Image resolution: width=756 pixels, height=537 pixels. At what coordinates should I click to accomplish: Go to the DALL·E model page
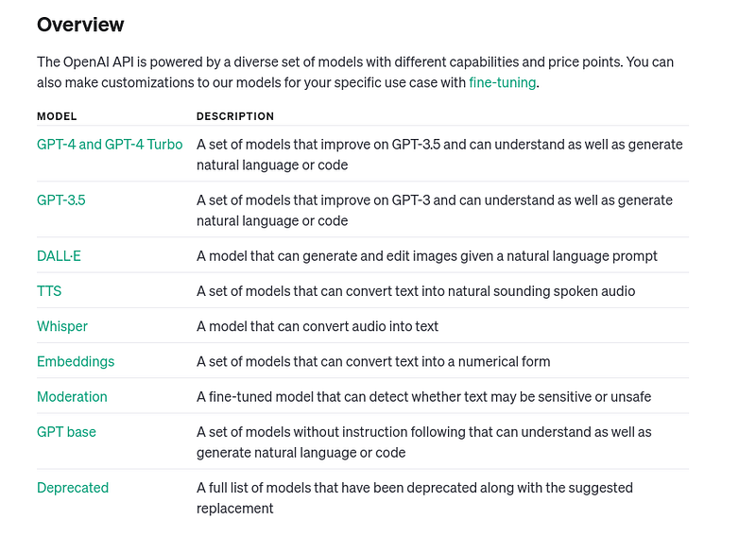pyautogui.click(x=59, y=255)
